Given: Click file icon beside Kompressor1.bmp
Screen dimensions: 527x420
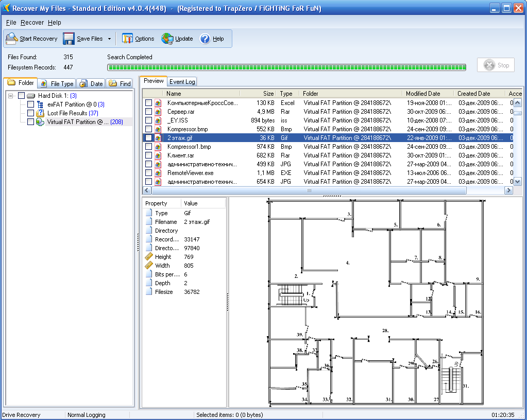Looking at the screenshot, I should pyautogui.click(x=158, y=146).
